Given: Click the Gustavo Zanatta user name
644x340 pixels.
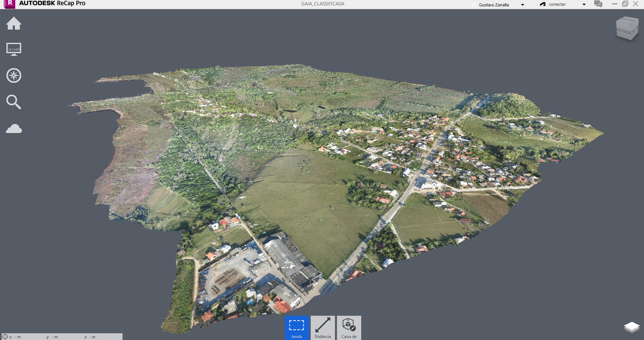Looking at the screenshot, I should click(x=494, y=5).
